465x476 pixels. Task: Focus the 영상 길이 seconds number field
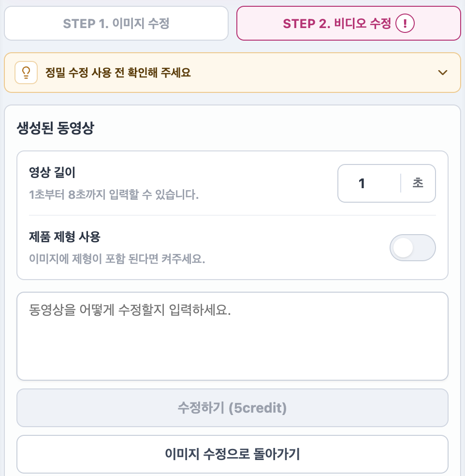click(369, 183)
